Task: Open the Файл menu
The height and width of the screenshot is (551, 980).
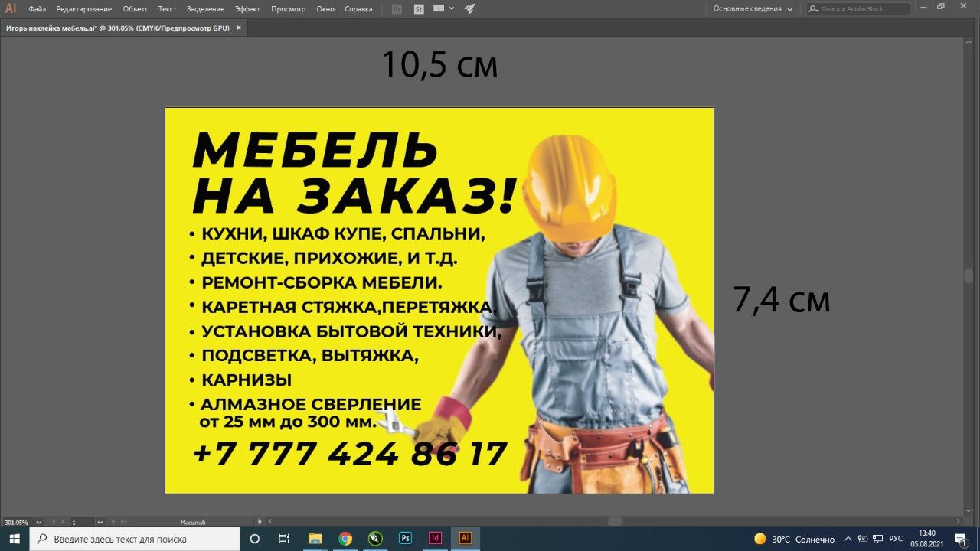Action: coord(37,9)
